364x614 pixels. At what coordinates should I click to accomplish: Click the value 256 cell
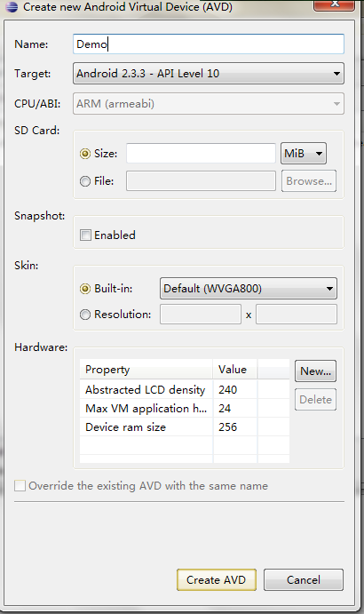click(x=235, y=427)
